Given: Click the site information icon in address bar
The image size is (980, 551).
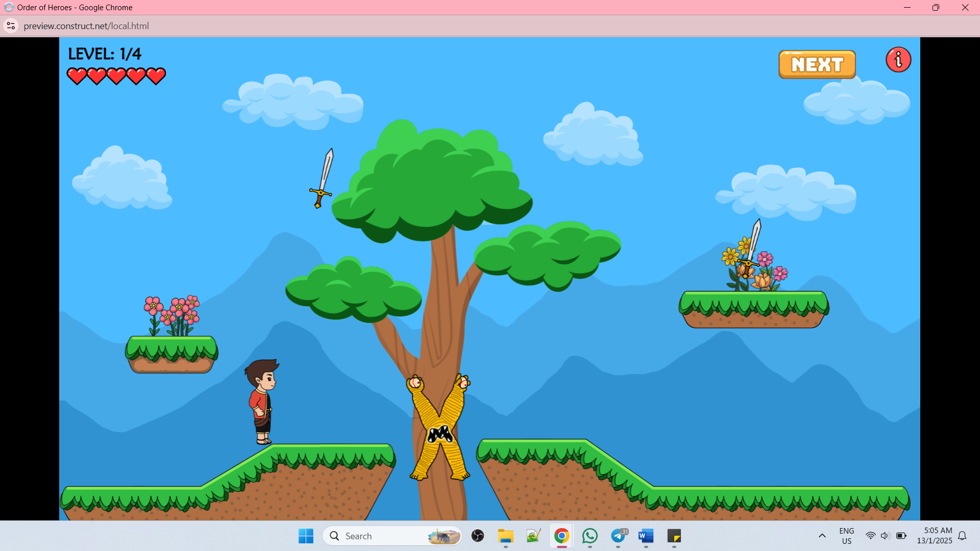Looking at the screenshot, I should (x=11, y=26).
